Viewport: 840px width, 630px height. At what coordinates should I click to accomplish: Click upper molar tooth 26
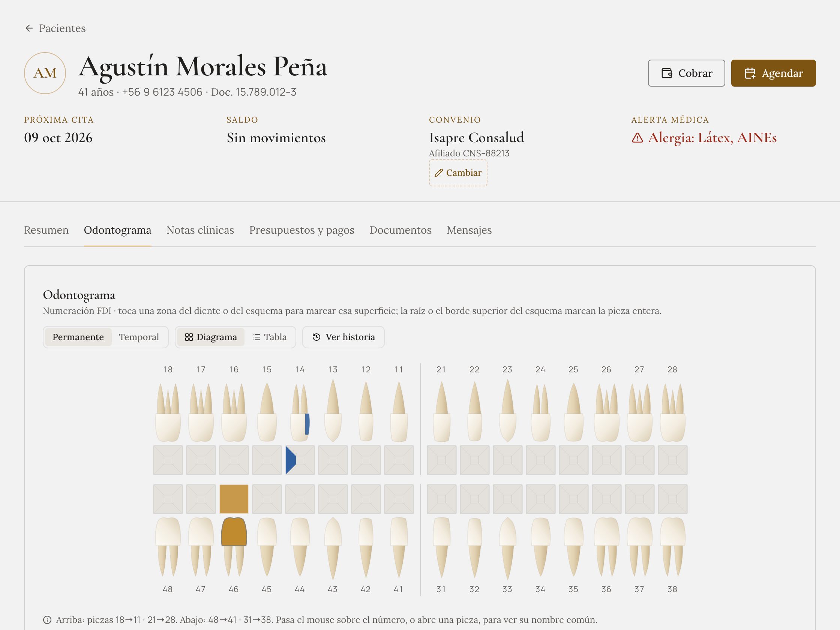click(606, 412)
